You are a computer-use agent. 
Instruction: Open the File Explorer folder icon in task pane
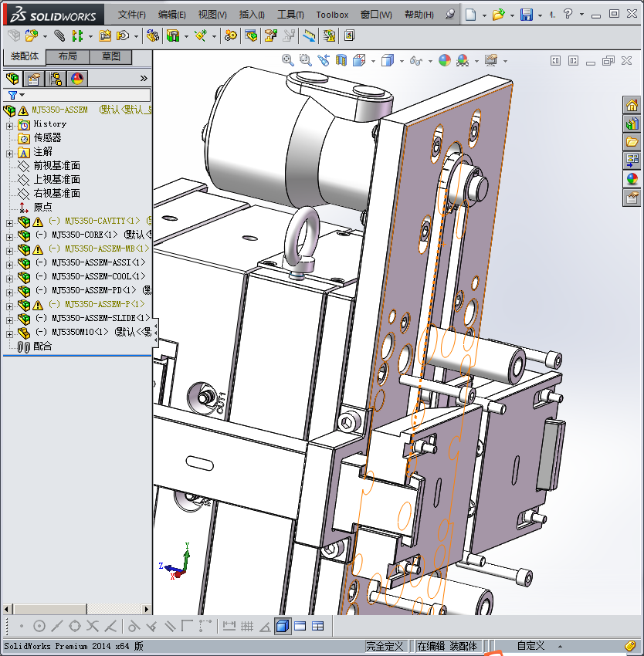pos(632,142)
